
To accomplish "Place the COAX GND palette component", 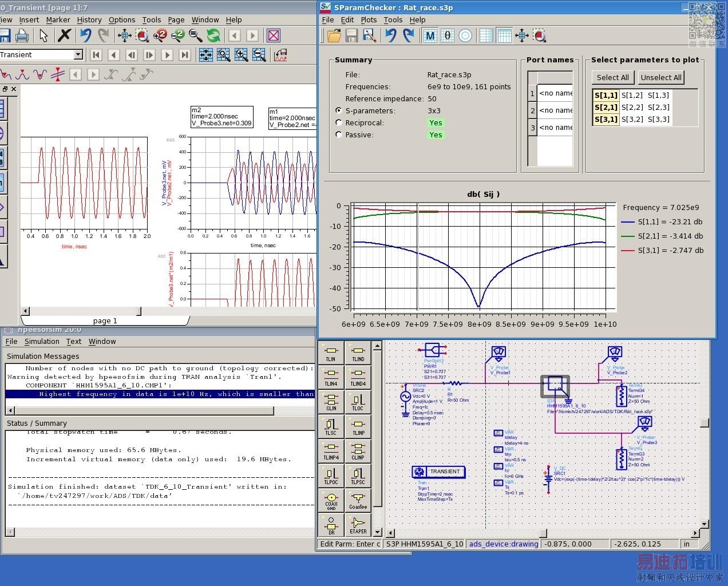I will tap(331, 500).
